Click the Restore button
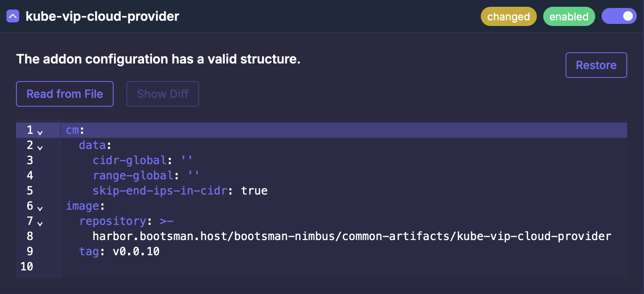Viewport: 644px width, 294px height. (x=596, y=65)
